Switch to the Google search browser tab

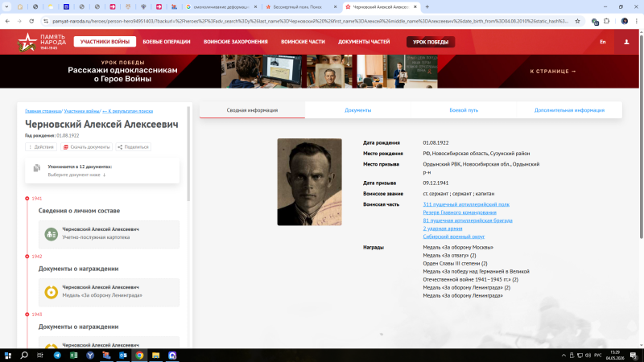(x=222, y=7)
